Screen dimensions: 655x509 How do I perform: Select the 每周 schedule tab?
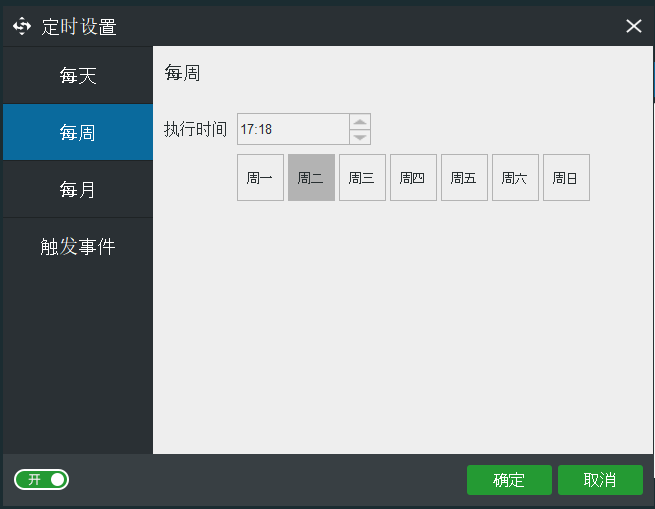click(78, 132)
